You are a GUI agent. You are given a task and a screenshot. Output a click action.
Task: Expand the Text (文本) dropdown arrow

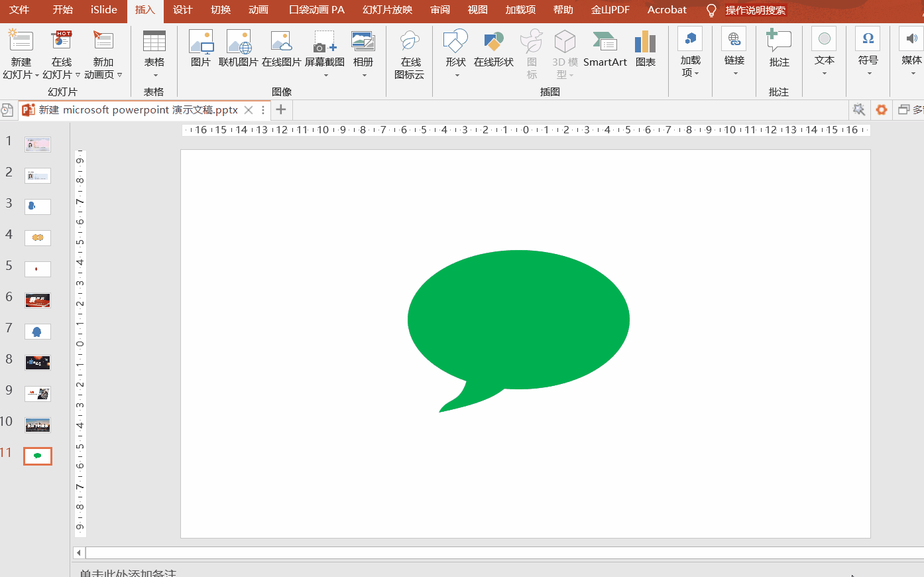pyautogui.click(x=825, y=74)
